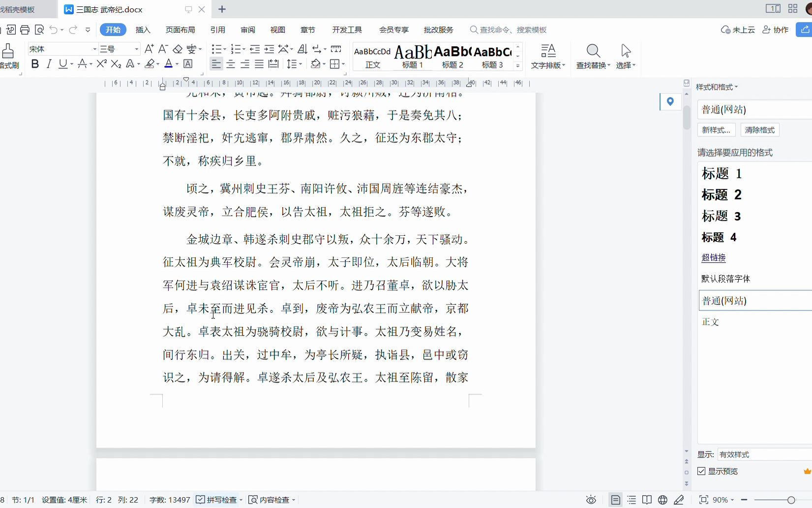This screenshot has width=812, height=508.
Task: Click the show tabs ruler icon
Action: coord(336,49)
